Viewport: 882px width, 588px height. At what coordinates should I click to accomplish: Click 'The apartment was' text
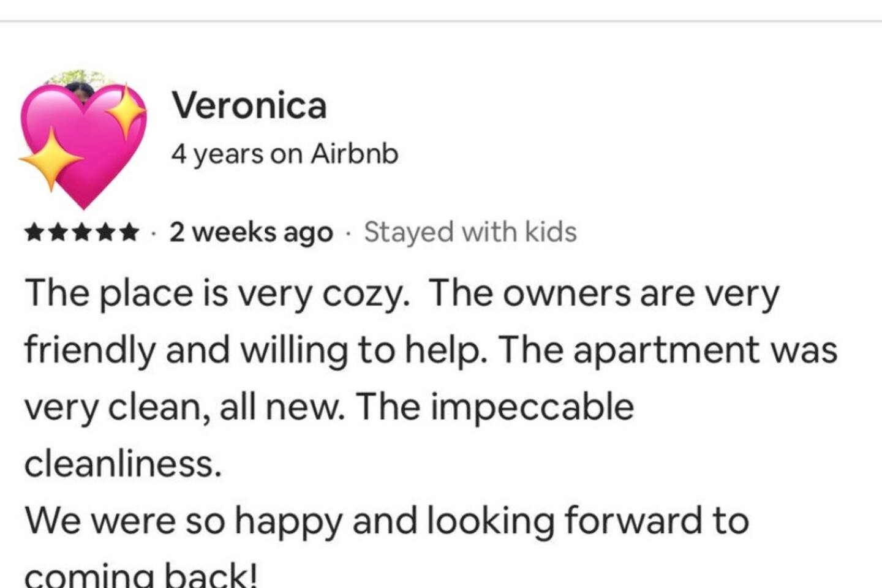[668, 350]
